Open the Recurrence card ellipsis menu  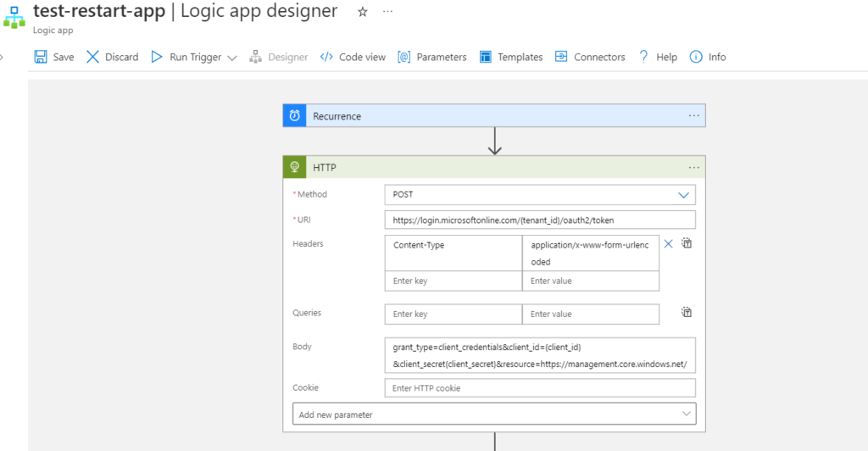tap(693, 115)
